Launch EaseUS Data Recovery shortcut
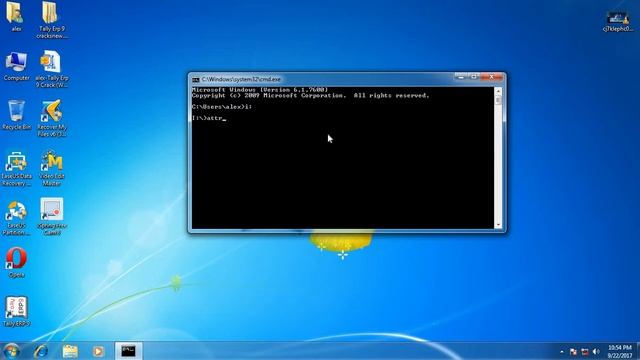This screenshot has width=640, height=360. pos(16,168)
